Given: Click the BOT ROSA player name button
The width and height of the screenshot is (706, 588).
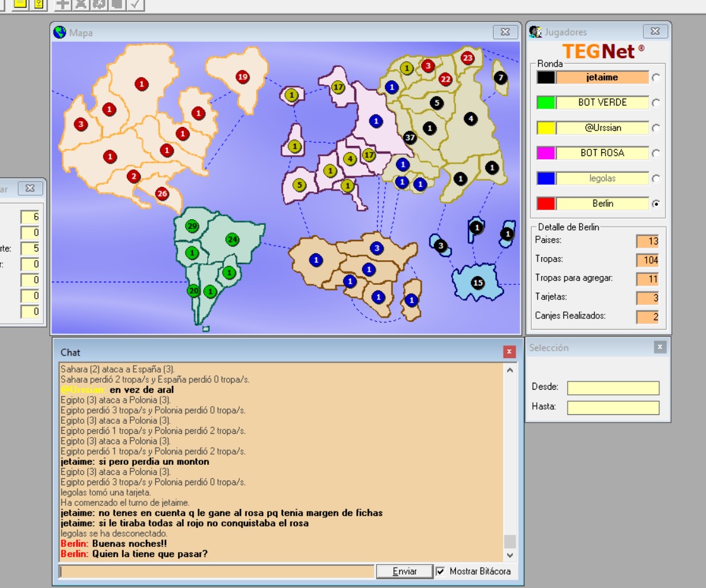Looking at the screenshot, I should pyautogui.click(x=602, y=153).
